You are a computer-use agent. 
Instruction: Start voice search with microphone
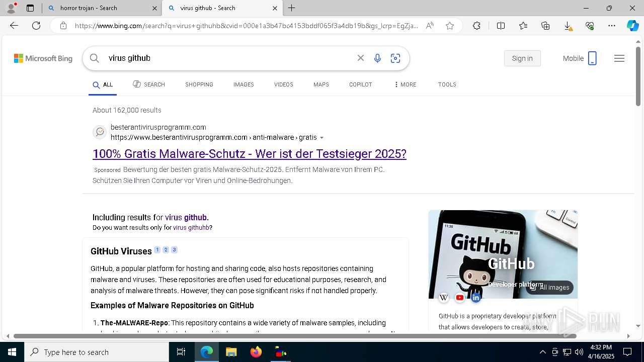pyautogui.click(x=377, y=58)
